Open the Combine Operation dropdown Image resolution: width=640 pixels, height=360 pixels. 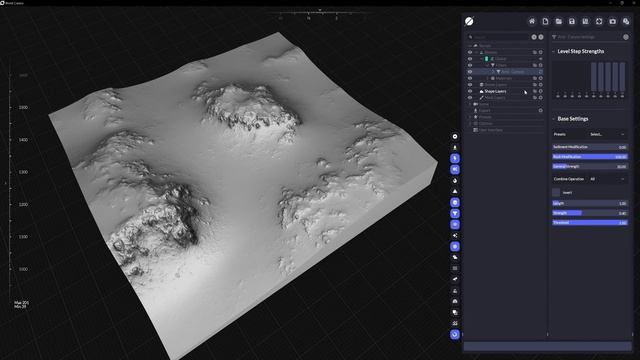607,179
